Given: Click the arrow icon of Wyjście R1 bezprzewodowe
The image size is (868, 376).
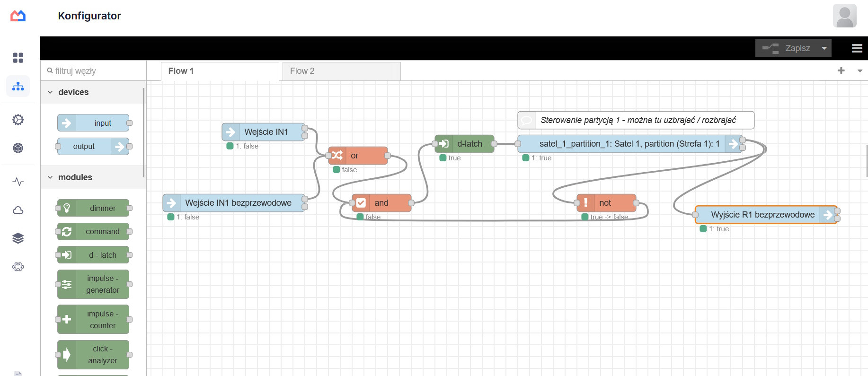Looking at the screenshot, I should point(828,215).
